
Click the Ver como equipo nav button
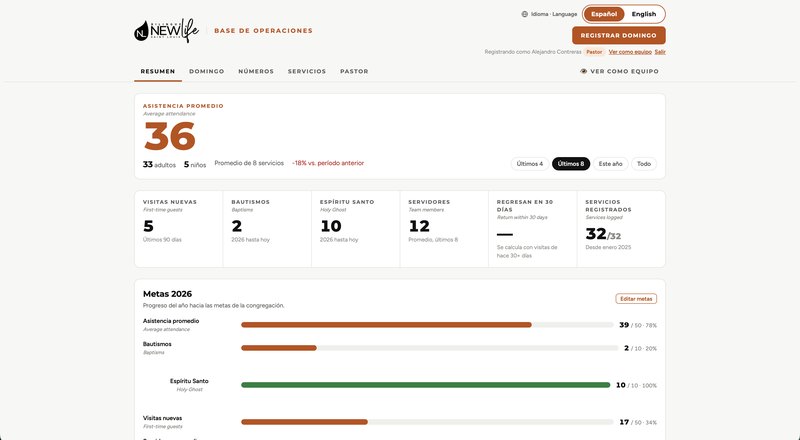tap(619, 71)
